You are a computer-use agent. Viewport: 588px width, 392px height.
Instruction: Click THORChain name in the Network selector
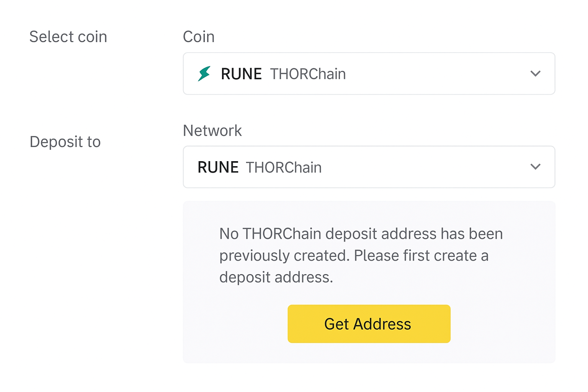tap(284, 167)
